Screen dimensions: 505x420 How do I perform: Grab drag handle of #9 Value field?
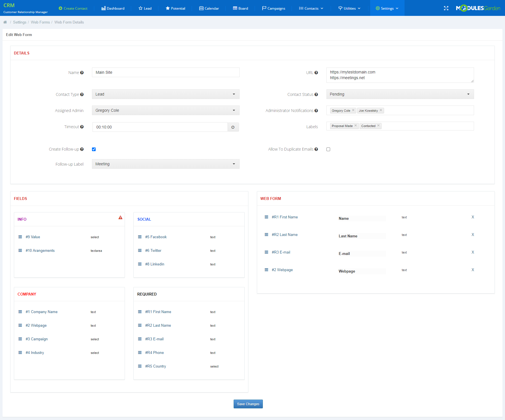coord(20,237)
